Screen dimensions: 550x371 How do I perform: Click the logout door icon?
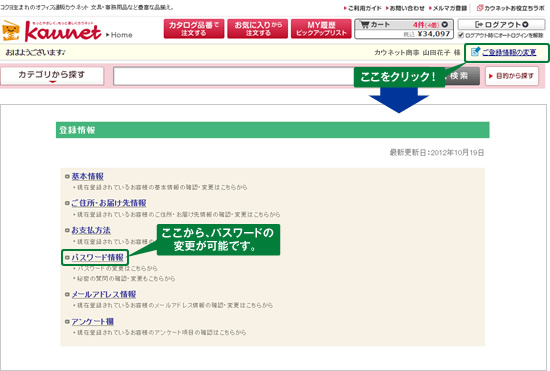[x=479, y=25]
